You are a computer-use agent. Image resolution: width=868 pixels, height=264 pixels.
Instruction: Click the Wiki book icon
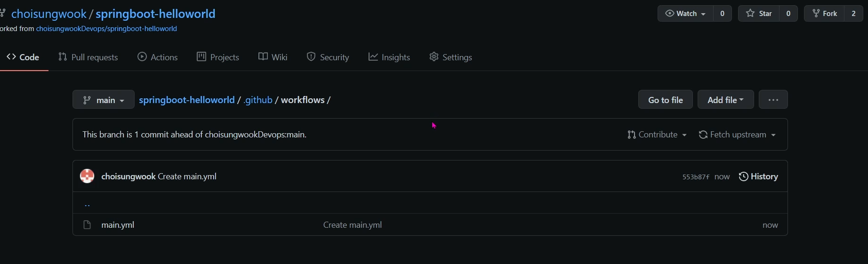[x=263, y=57]
